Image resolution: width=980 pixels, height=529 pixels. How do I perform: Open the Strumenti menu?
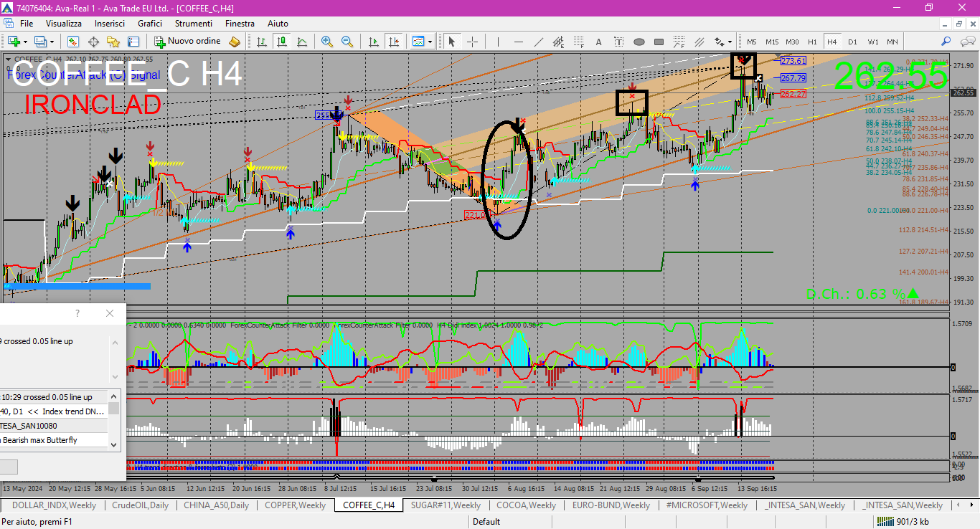194,24
